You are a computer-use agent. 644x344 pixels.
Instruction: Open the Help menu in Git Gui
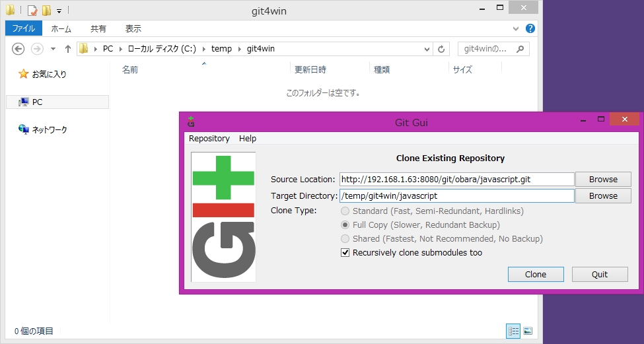248,139
